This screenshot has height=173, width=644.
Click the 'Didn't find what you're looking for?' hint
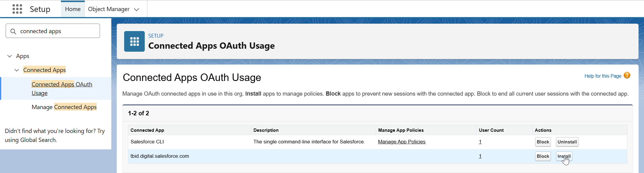pos(55,135)
